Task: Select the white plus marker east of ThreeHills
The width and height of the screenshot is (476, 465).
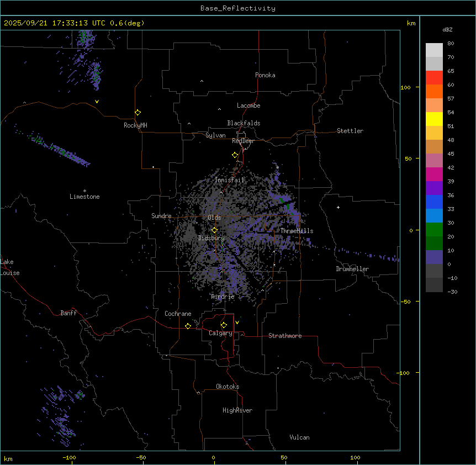Action: pyautogui.click(x=338, y=207)
